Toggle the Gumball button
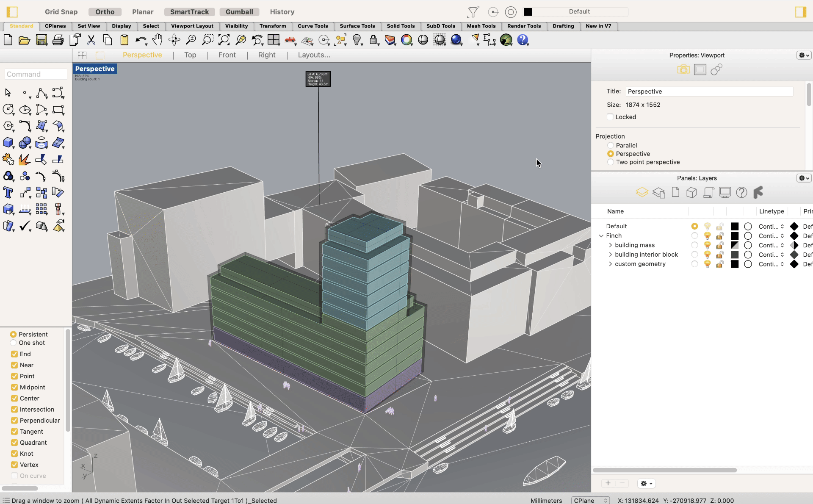 click(239, 12)
